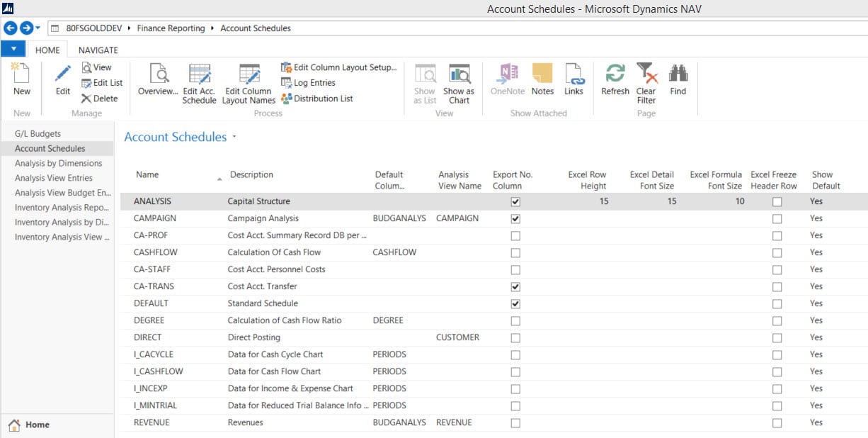Image resolution: width=868 pixels, height=438 pixels.
Task: Click the BUDGANALYS cell in REVENUE row
Action: coord(399,422)
